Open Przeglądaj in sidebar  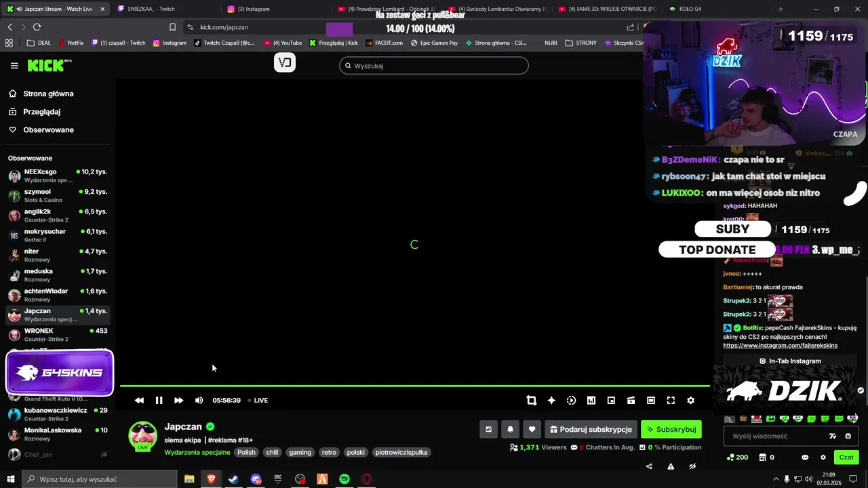41,112
